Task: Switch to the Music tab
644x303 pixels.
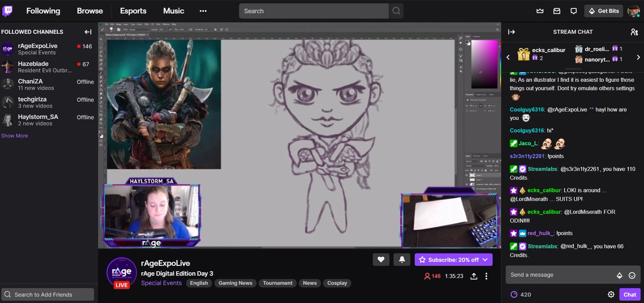Action: click(x=173, y=11)
